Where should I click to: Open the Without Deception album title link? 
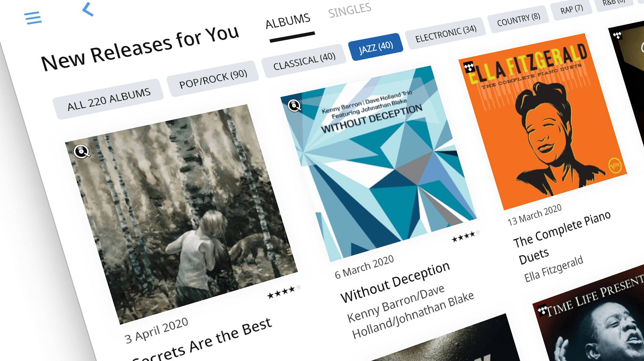395,282
